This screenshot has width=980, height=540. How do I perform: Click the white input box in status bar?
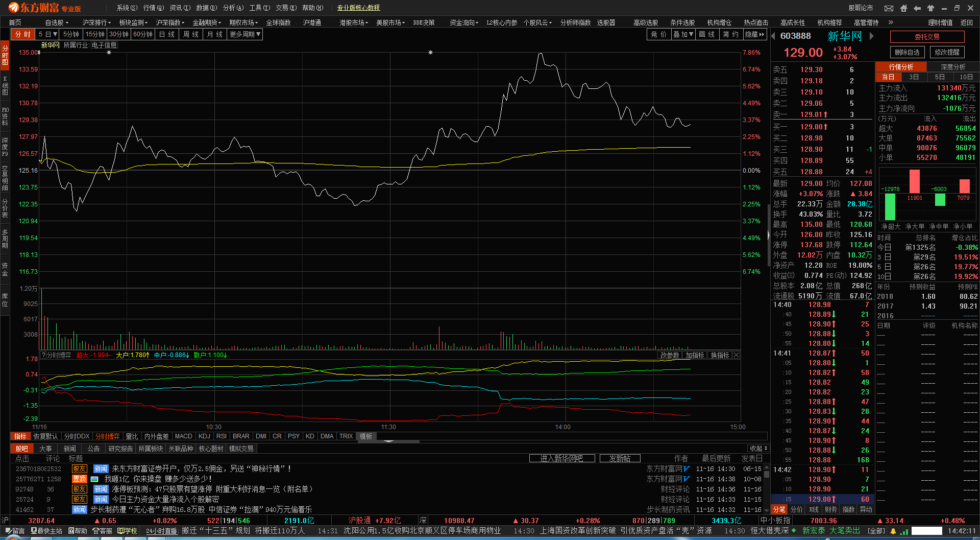[927, 531]
